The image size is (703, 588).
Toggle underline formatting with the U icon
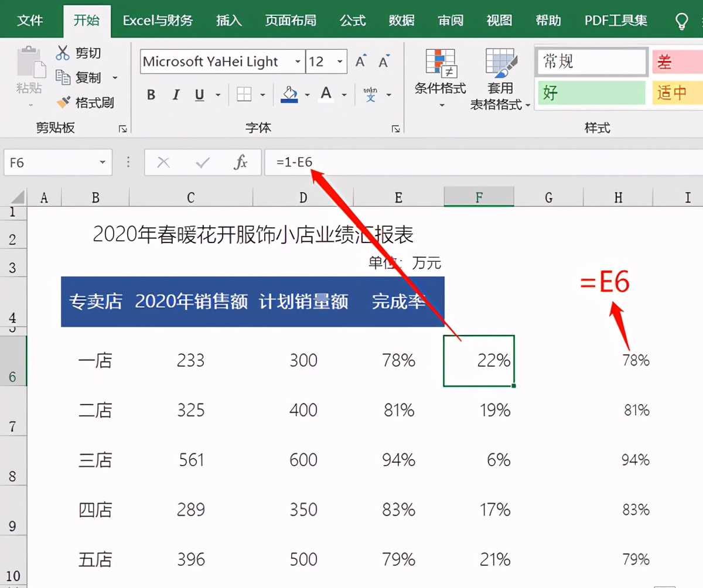(x=199, y=94)
